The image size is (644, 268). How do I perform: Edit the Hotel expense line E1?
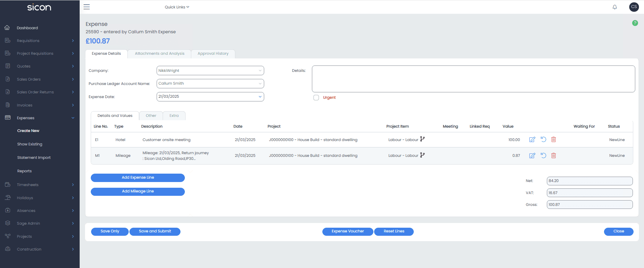(532, 140)
